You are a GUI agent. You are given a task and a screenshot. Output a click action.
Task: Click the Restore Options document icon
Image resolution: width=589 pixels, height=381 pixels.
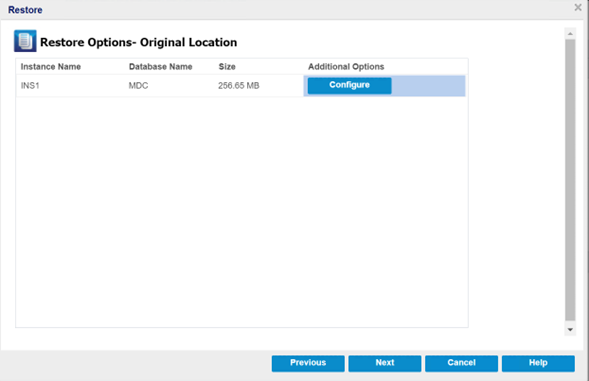click(25, 41)
